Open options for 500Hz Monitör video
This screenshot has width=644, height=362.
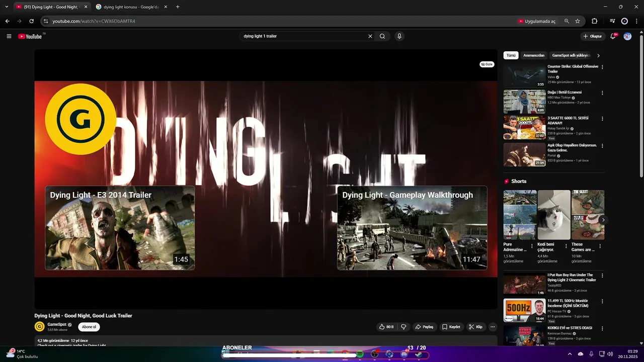coord(602,301)
